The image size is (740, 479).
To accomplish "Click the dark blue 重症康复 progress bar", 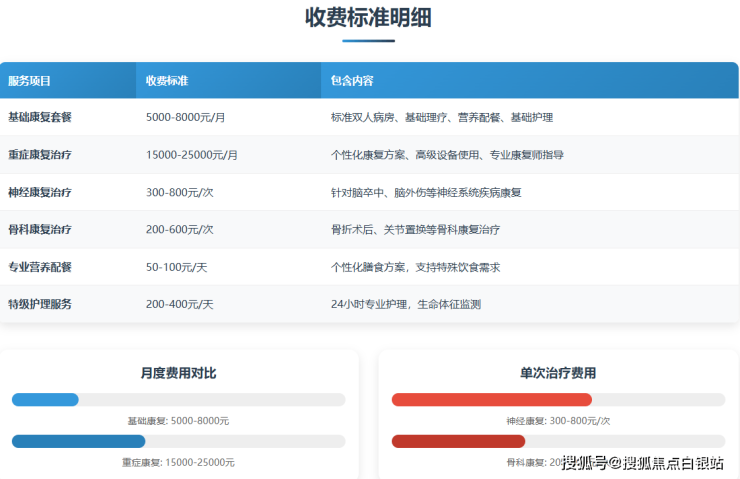I will (78, 441).
